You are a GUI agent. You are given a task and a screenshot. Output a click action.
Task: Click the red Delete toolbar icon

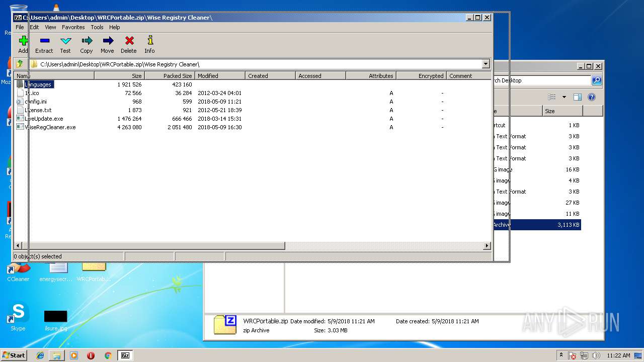tap(129, 41)
